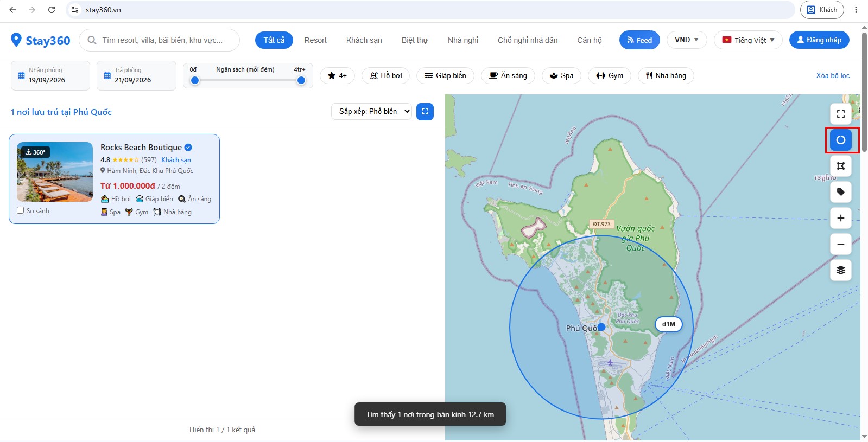868x442 pixels.
Task: Click the search magnifier icon
Action: click(x=92, y=40)
